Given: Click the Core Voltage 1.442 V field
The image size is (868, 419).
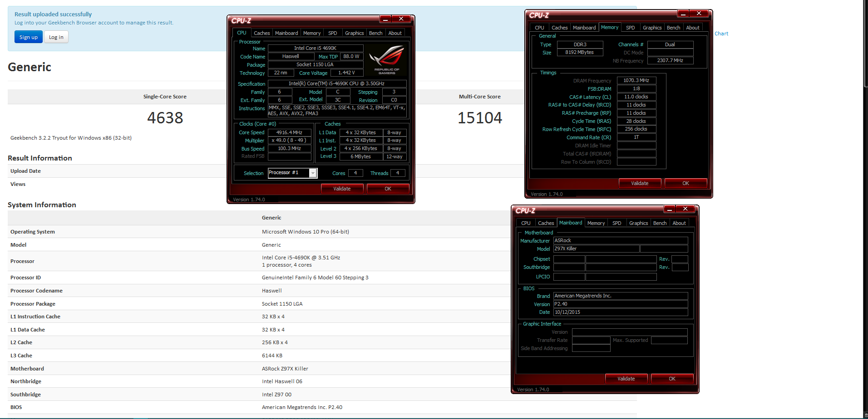Looking at the screenshot, I should pyautogui.click(x=346, y=73).
